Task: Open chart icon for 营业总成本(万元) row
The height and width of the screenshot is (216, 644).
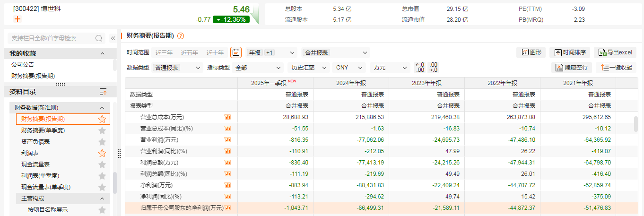Action: coord(227,117)
